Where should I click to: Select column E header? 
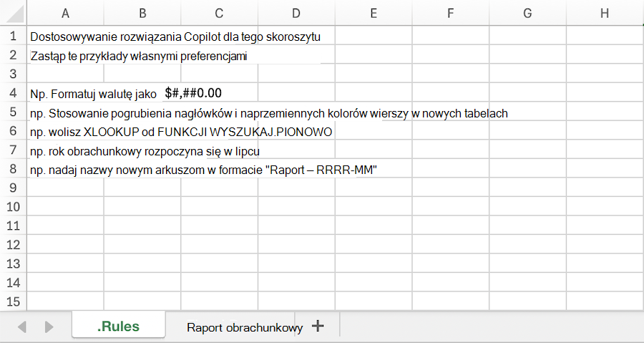click(374, 13)
